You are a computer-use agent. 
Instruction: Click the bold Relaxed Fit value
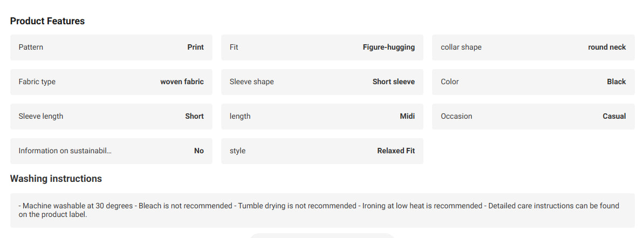pyautogui.click(x=396, y=151)
